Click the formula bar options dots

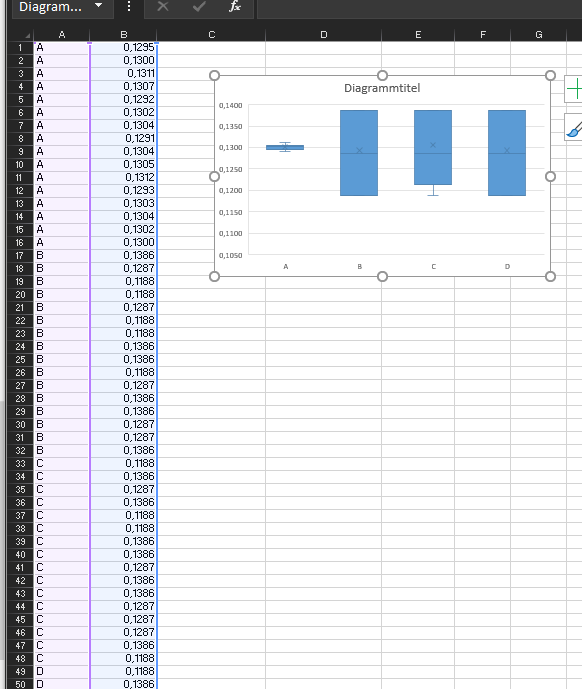[129, 6]
